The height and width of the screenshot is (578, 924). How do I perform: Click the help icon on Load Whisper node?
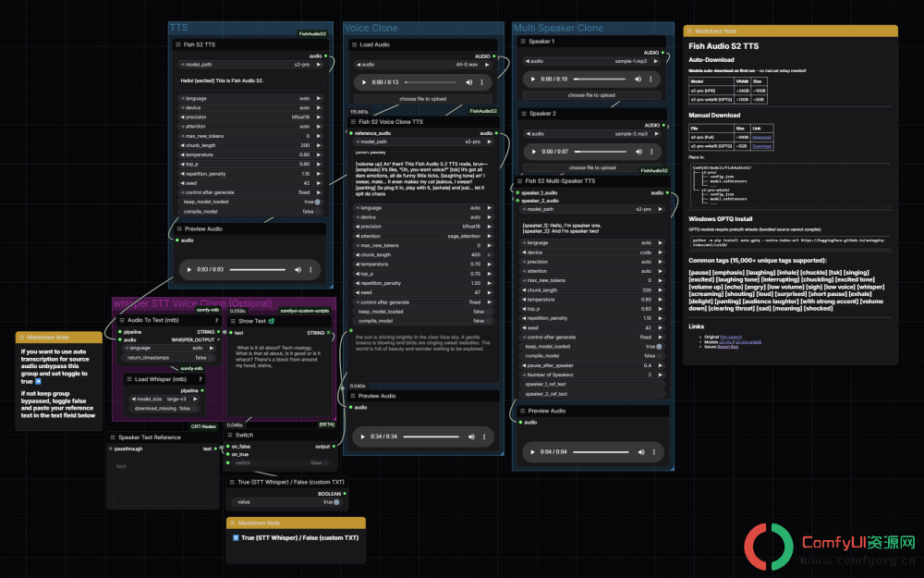(201, 379)
